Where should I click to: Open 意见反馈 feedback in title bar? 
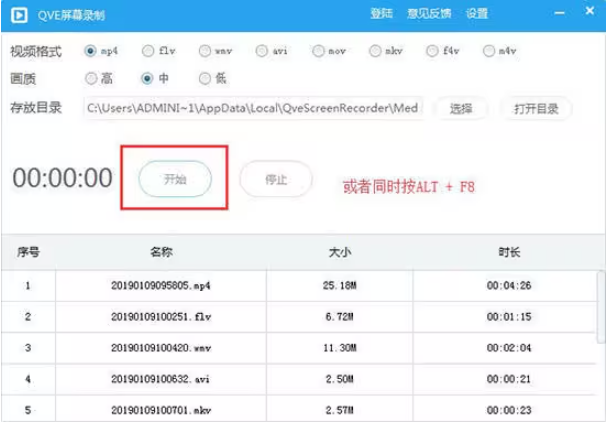[429, 14]
